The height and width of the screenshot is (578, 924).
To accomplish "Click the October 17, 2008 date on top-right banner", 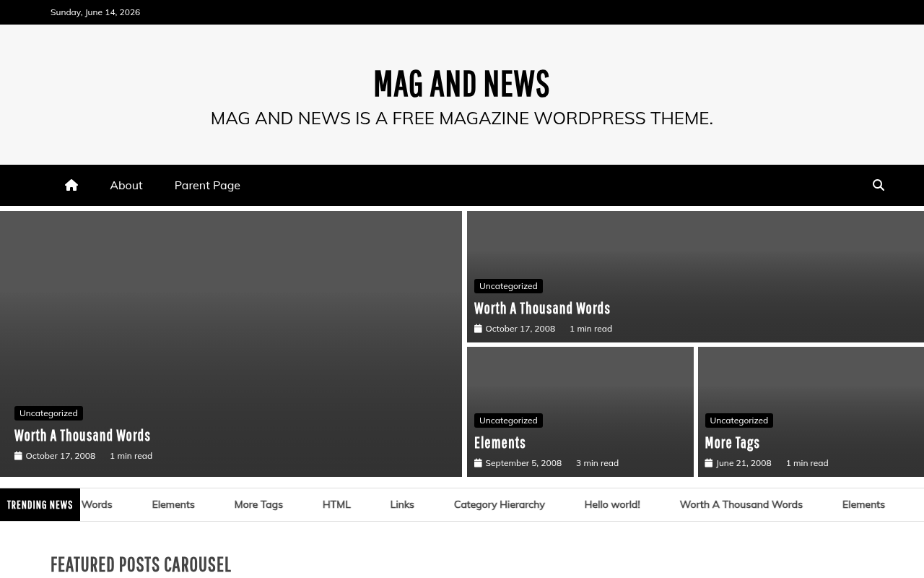I will [x=520, y=329].
